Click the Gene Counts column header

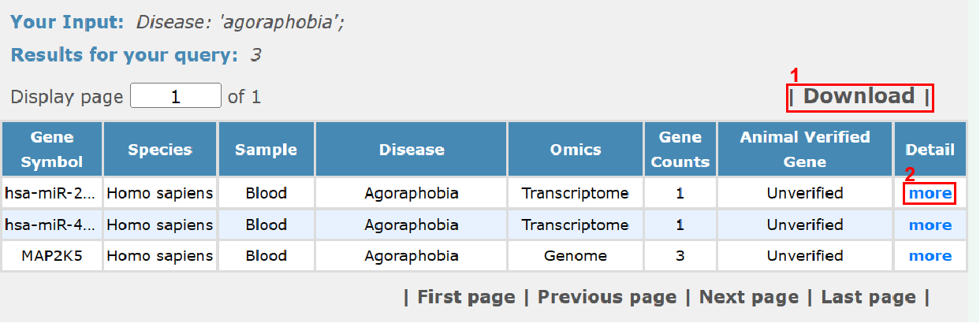680,150
